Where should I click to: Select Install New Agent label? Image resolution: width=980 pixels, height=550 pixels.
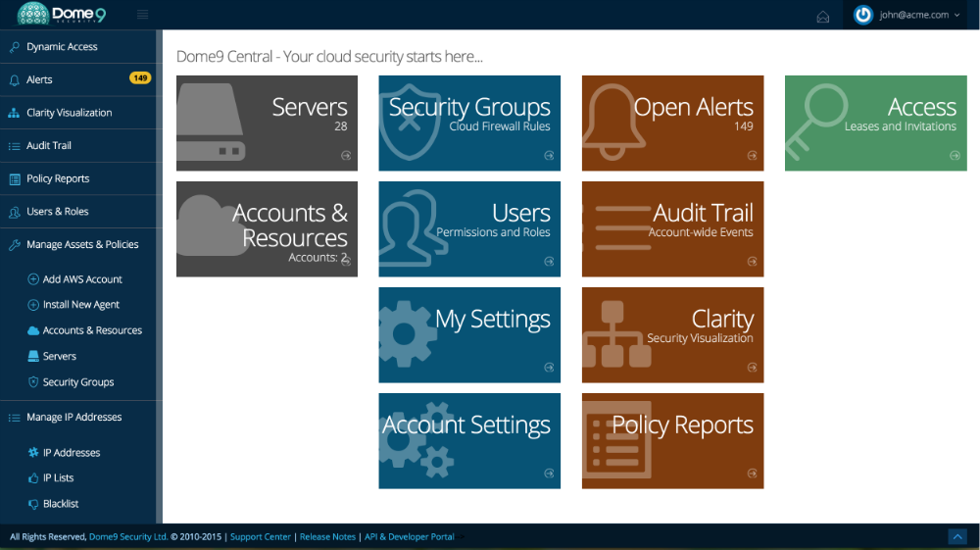tap(81, 304)
